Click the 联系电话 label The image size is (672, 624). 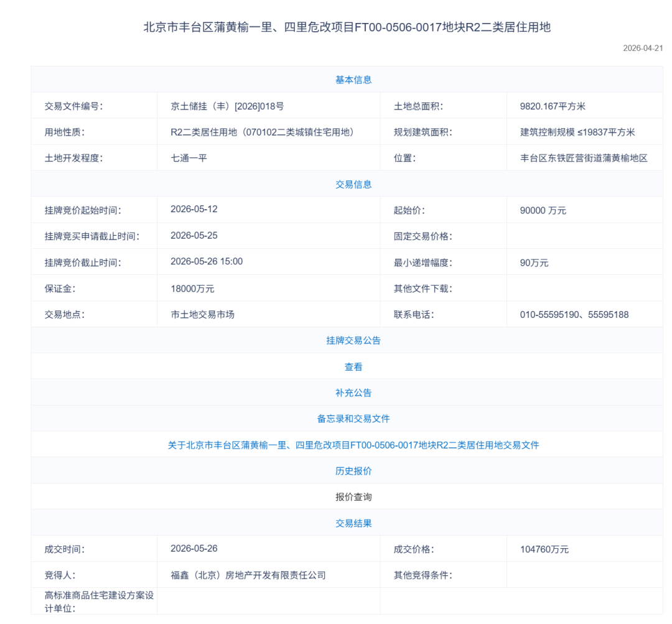pos(414,315)
